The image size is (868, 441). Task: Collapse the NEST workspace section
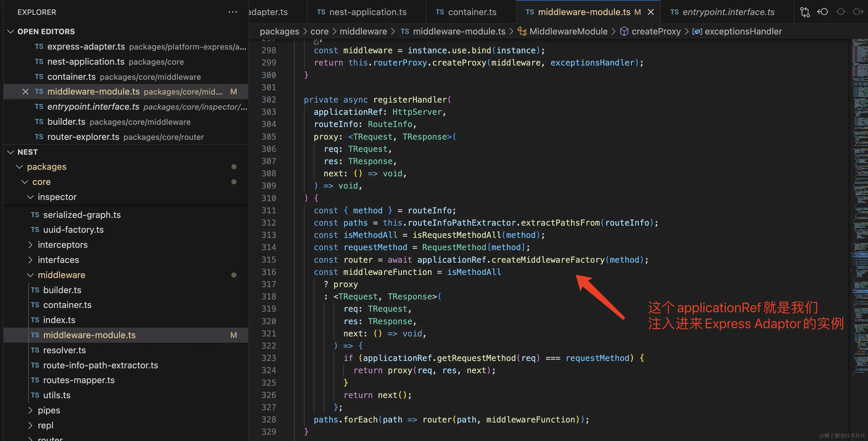(x=11, y=152)
